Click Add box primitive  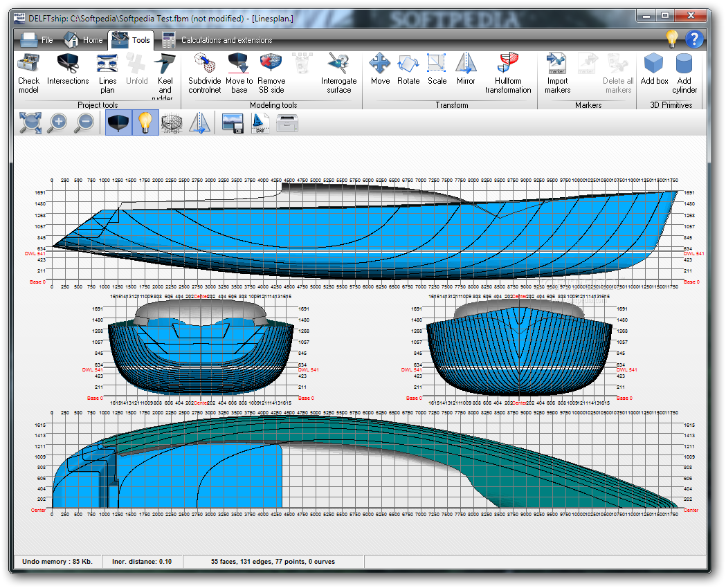coord(654,69)
